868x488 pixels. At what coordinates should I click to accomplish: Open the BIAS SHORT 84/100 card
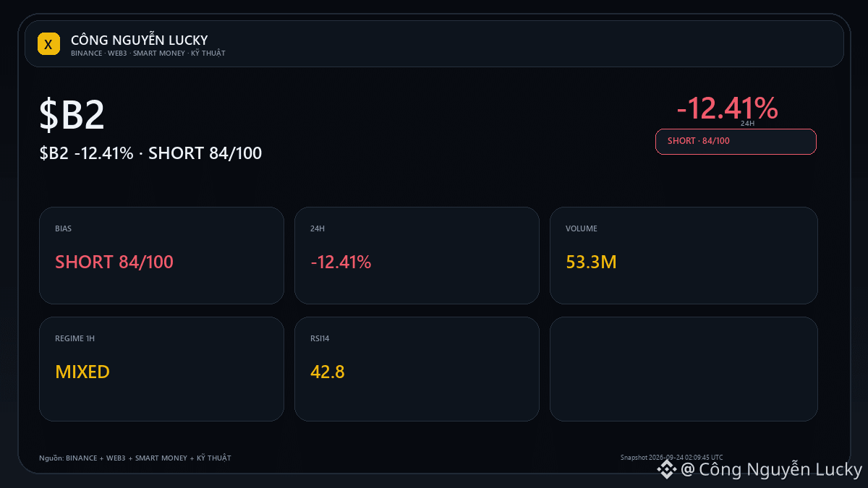tap(161, 255)
